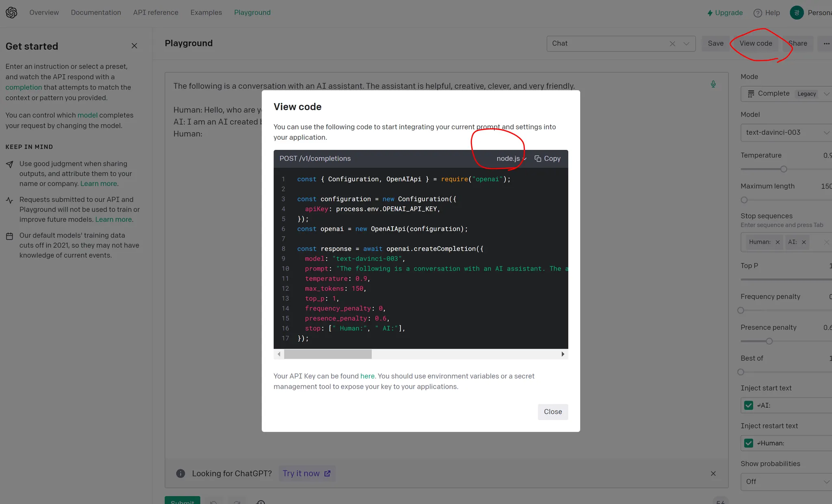Clear the Chat preset selection
This screenshot has height=504, width=832.
[x=672, y=43]
